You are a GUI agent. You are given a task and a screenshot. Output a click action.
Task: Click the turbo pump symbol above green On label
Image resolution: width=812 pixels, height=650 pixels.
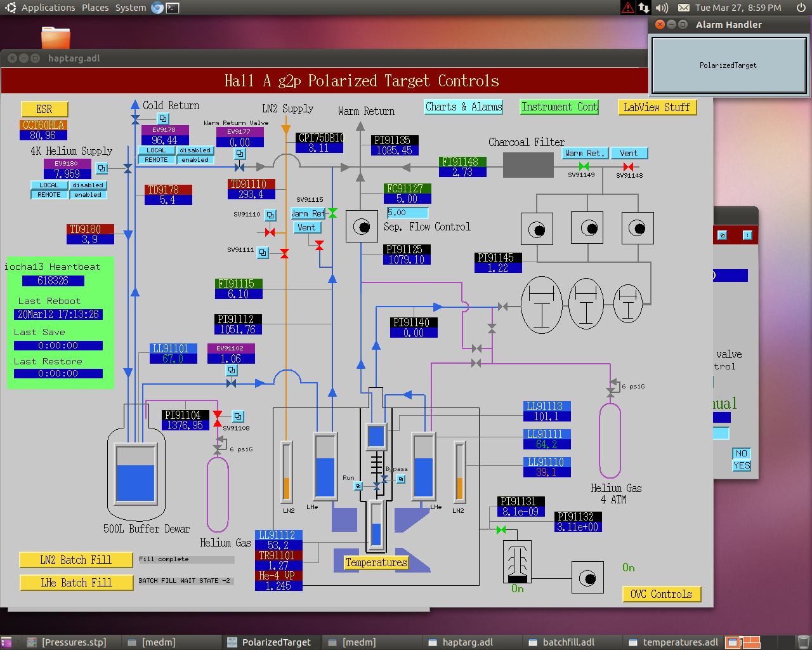pyautogui.click(x=518, y=562)
